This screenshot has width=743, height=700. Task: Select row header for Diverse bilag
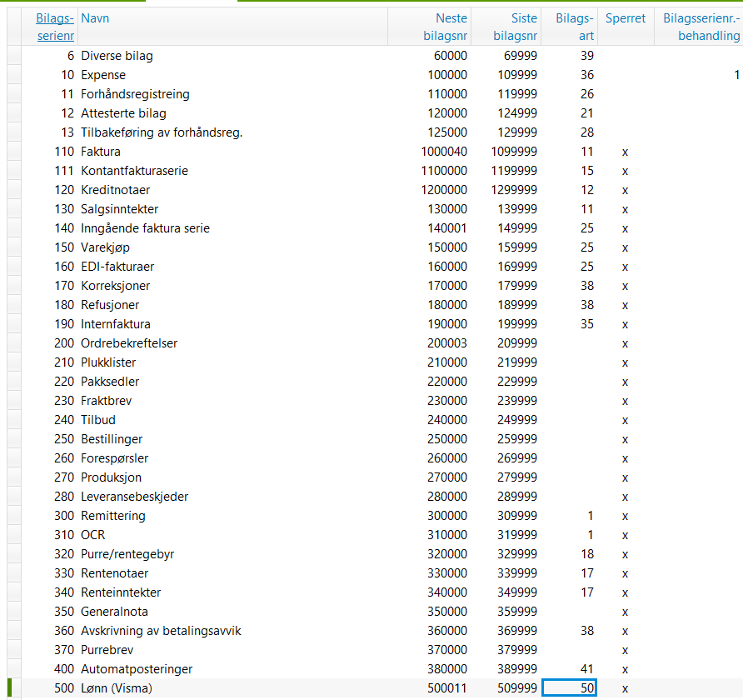tap(14, 56)
